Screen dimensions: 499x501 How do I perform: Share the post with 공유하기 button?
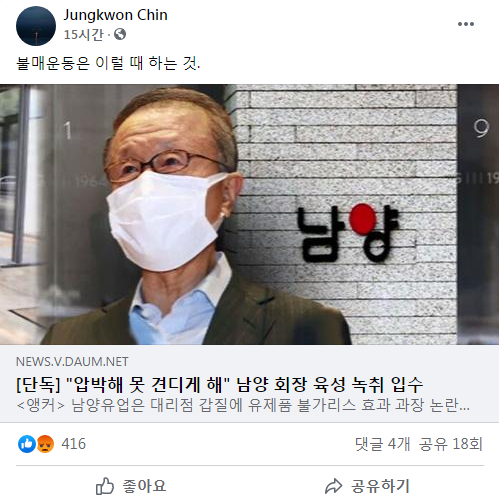coord(367,486)
